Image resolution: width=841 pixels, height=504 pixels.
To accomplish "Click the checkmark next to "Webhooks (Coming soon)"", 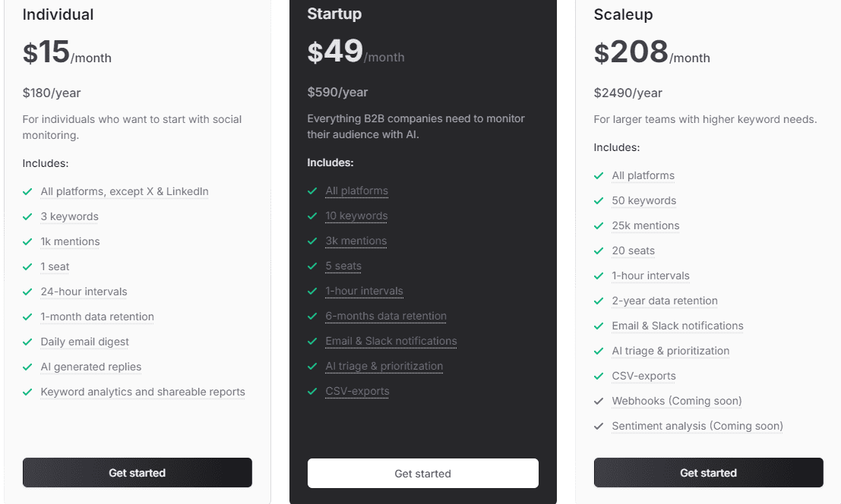I will tap(598, 401).
